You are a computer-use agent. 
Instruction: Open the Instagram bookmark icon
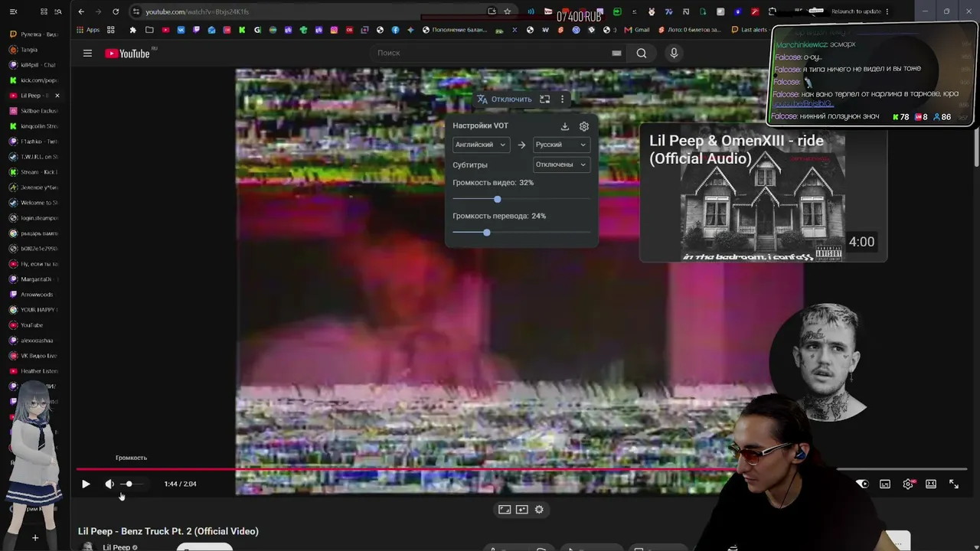click(334, 30)
